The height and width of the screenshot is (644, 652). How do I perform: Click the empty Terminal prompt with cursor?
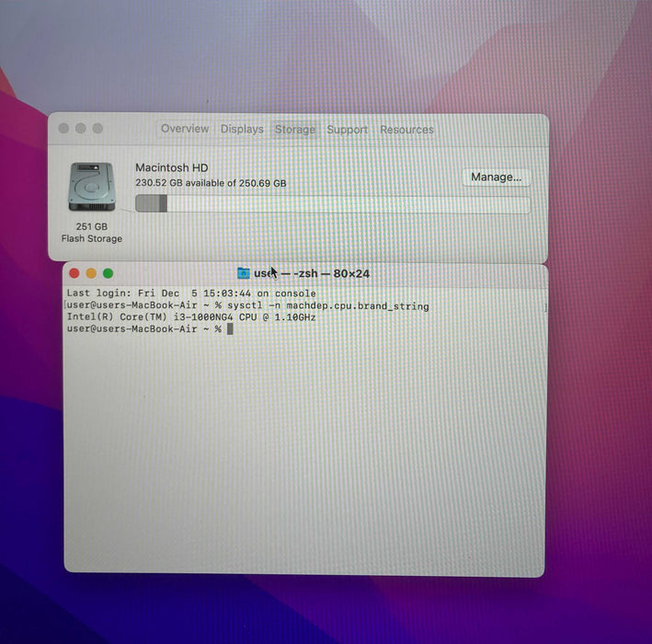[150, 329]
